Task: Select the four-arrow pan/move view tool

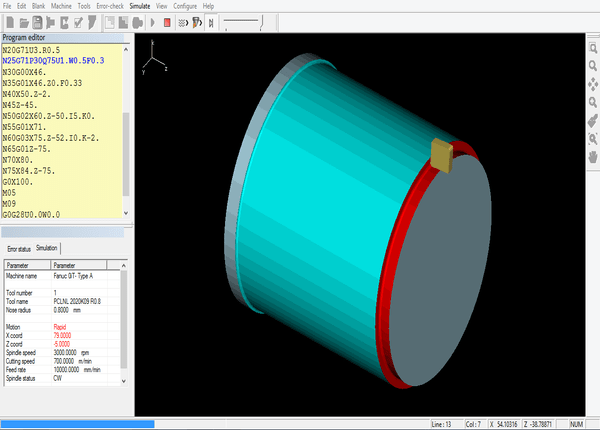Action: 593,84
